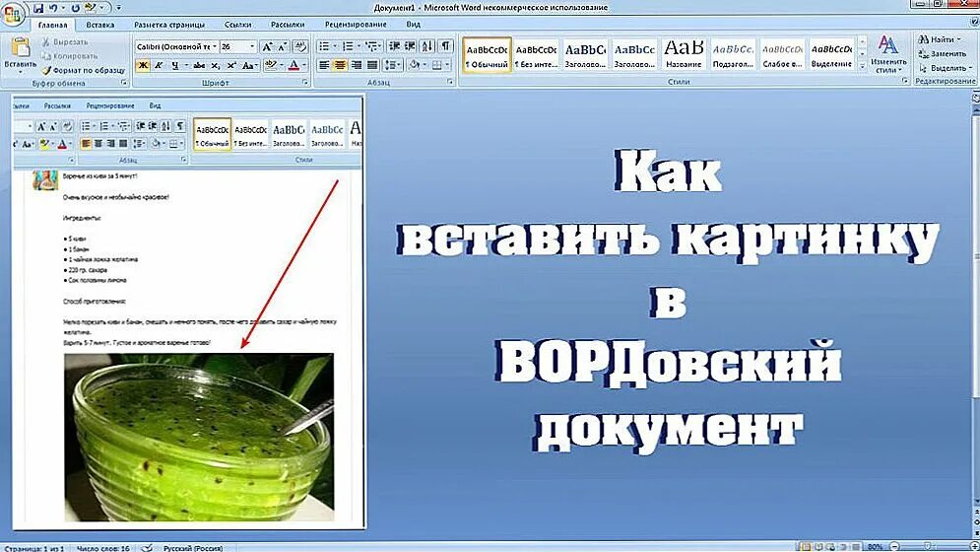Open Рассылки tab in main ribbon
980x552 pixels.
[288, 25]
